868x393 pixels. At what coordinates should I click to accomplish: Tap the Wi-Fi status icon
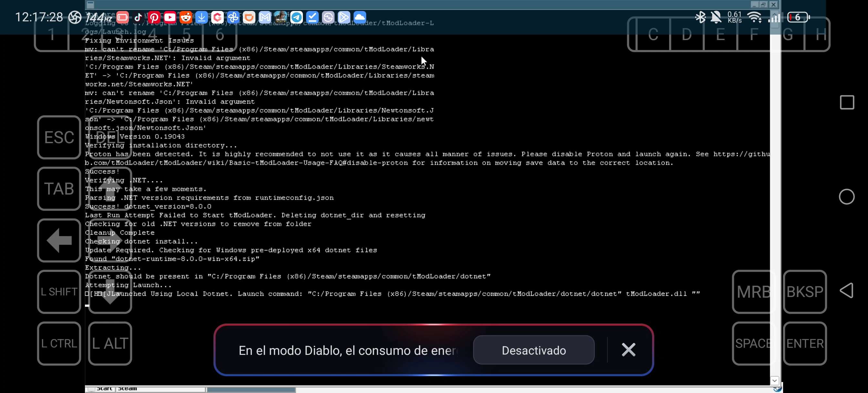pyautogui.click(x=754, y=17)
